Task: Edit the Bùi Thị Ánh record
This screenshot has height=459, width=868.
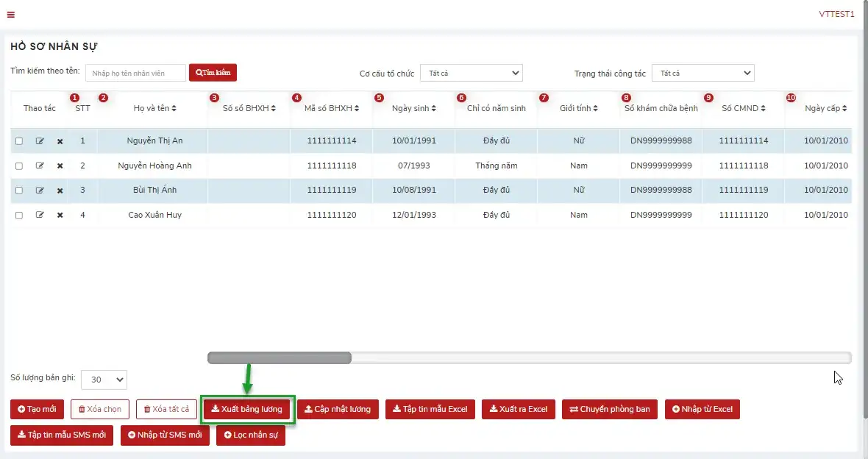Action: (40, 191)
